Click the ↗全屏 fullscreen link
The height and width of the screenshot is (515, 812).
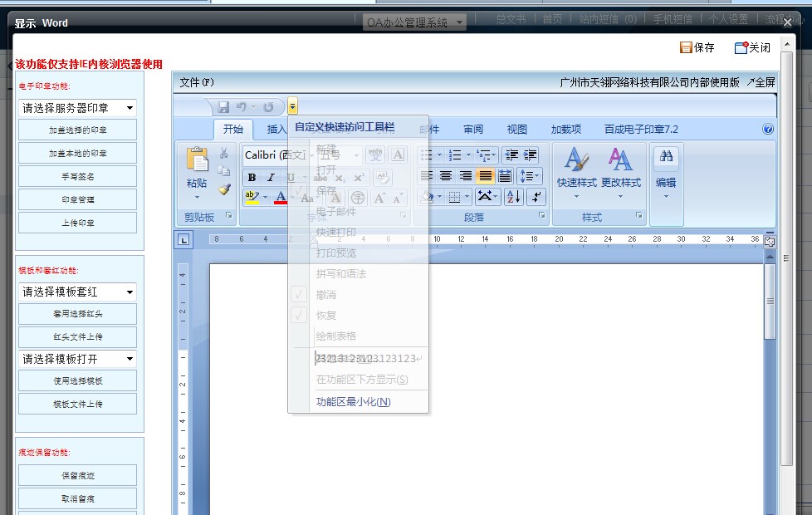(x=761, y=82)
